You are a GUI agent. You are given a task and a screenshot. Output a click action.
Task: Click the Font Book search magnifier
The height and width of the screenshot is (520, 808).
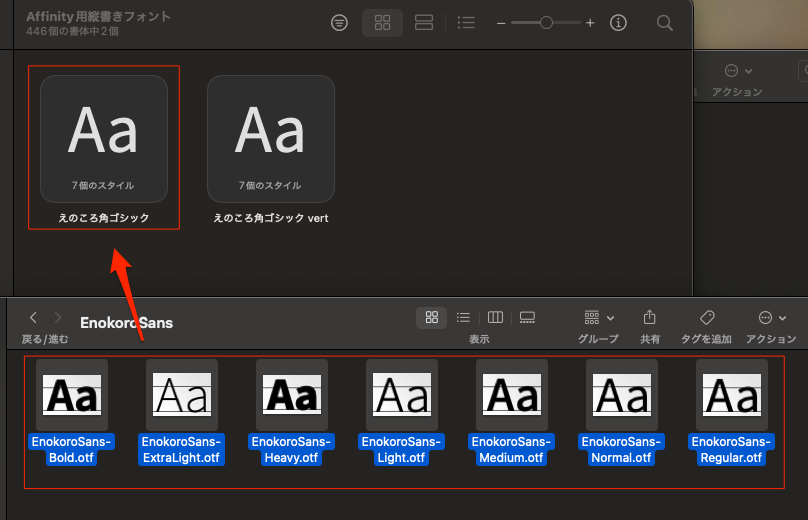(x=665, y=23)
